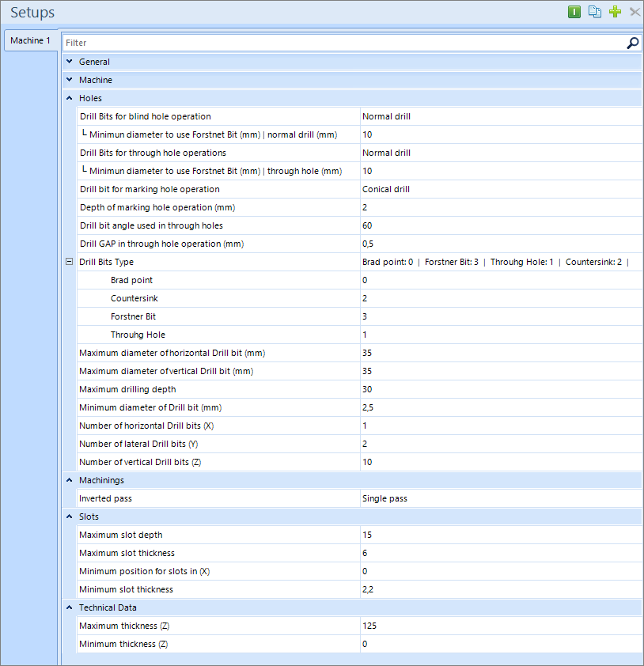Edit the Maximum thickness (Z) value
Screen dimensions: 644x666
click(x=502, y=626)
